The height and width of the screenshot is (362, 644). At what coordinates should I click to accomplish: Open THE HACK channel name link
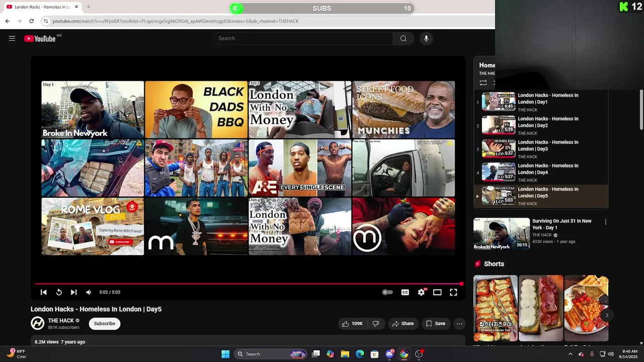[61, 321]
